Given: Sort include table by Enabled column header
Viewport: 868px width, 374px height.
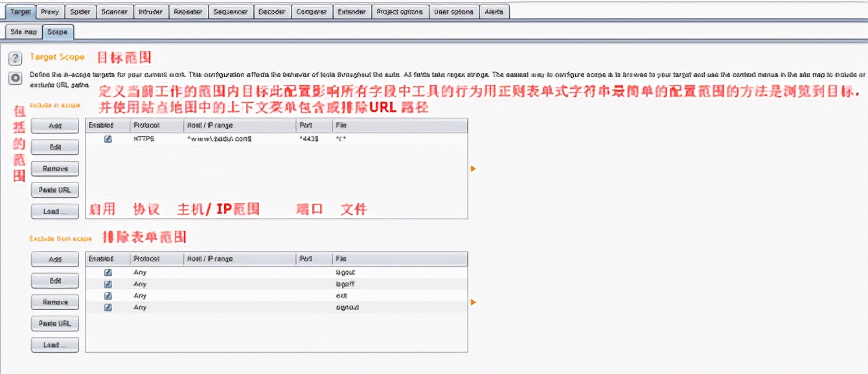Looking at the screenshot, I should coord(108,126).
